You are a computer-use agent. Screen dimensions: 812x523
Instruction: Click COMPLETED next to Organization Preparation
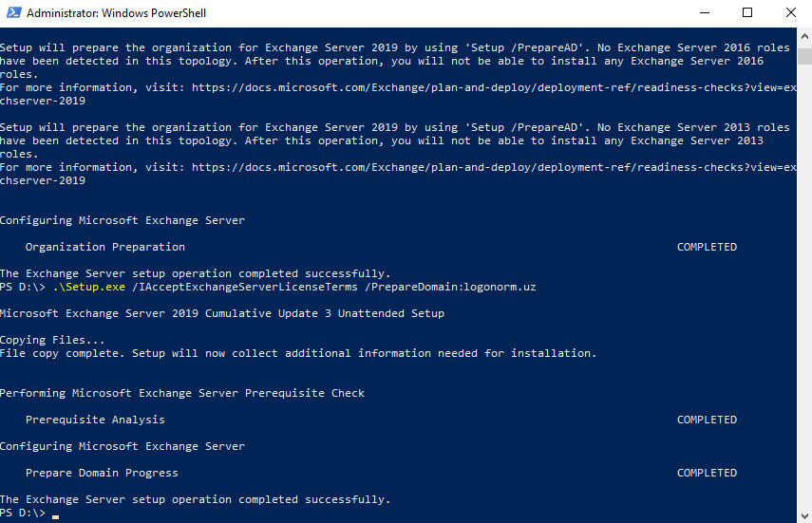coord(707,247)
